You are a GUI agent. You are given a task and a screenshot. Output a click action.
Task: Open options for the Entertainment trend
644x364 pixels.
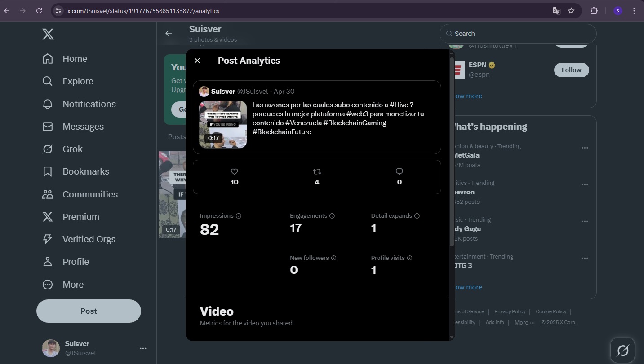coord(585,258)
